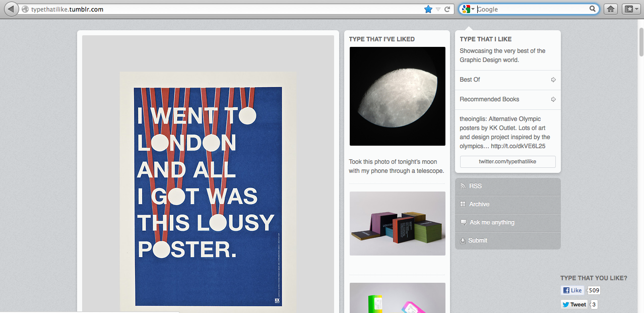Expand the Best Of arrow

(553, 80)
